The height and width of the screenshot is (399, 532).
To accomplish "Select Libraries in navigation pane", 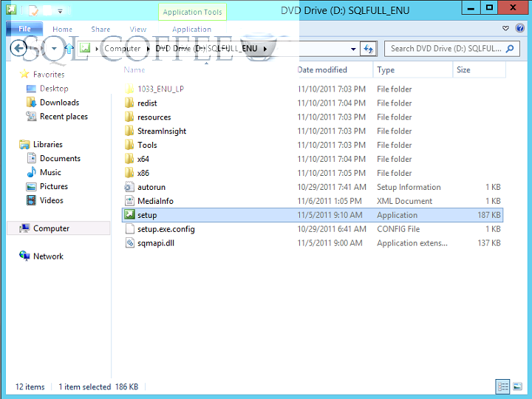I will pos(48,145).
